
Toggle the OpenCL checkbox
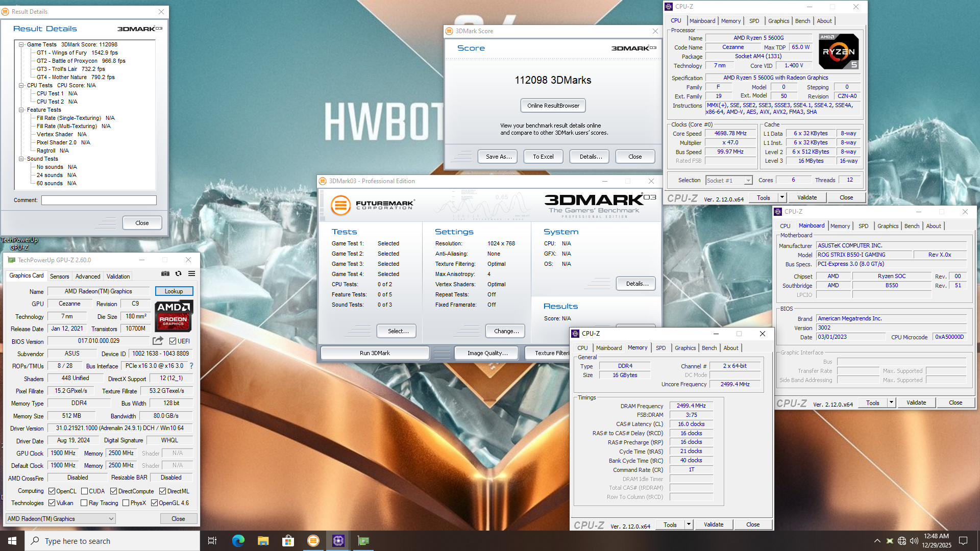pyautogui.click(x=52, y=491)
